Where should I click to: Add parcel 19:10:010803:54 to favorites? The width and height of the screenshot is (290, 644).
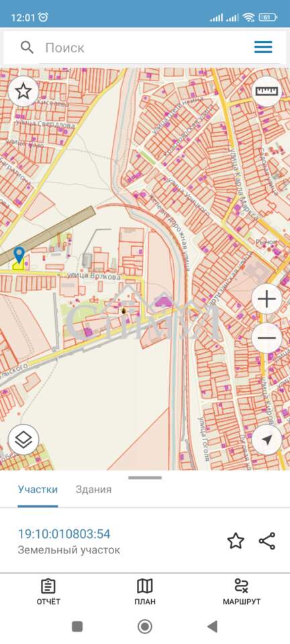click(236, 541)
